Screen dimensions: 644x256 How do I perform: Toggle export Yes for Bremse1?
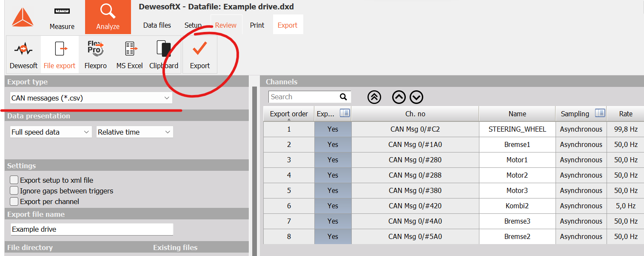(x=333, y=144)
